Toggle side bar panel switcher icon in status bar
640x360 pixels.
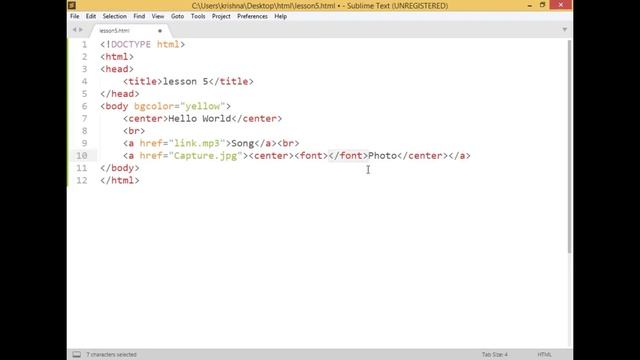coord(76,354)
